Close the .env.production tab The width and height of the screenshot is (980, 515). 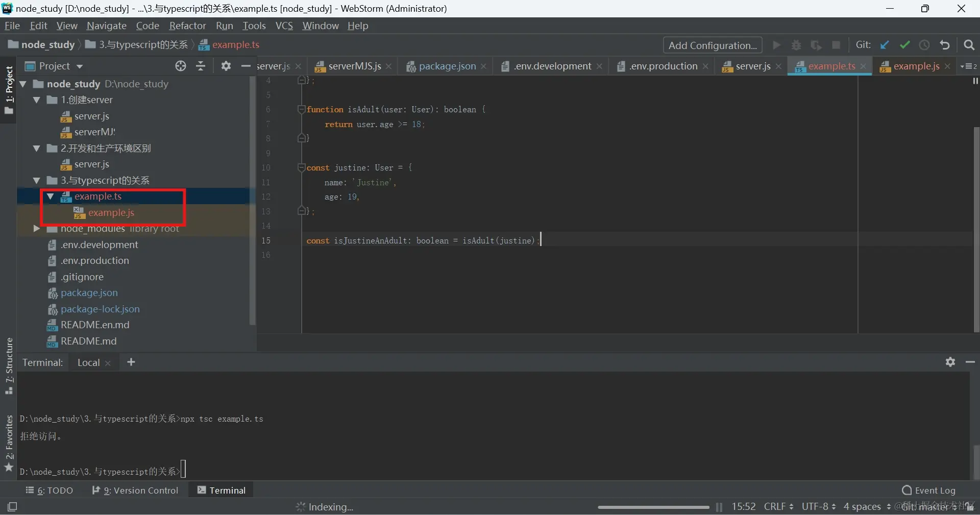tap(705, 66)
